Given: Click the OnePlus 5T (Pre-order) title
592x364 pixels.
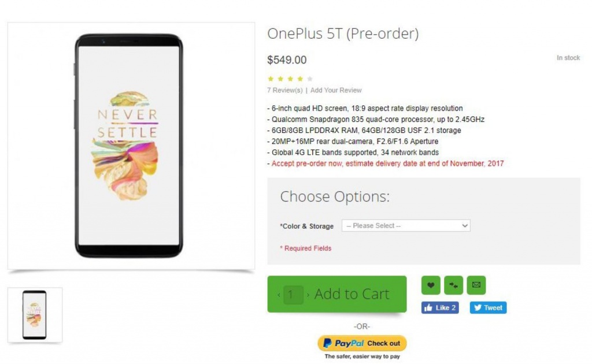Looking at the screenshot, I should 342,34.
